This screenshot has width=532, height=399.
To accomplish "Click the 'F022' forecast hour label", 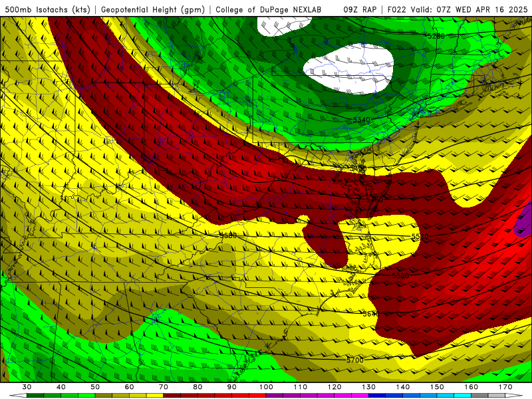I will coord(396,9).
